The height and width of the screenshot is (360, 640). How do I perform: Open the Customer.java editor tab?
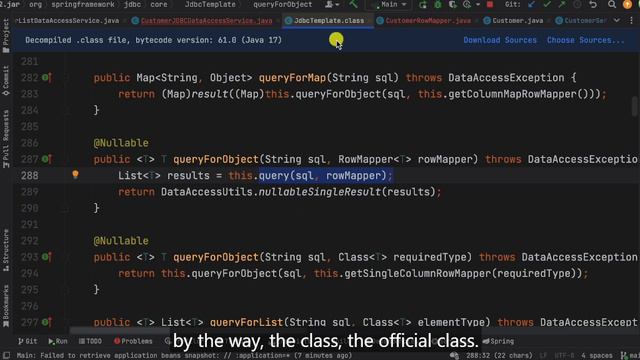(518, 20)
